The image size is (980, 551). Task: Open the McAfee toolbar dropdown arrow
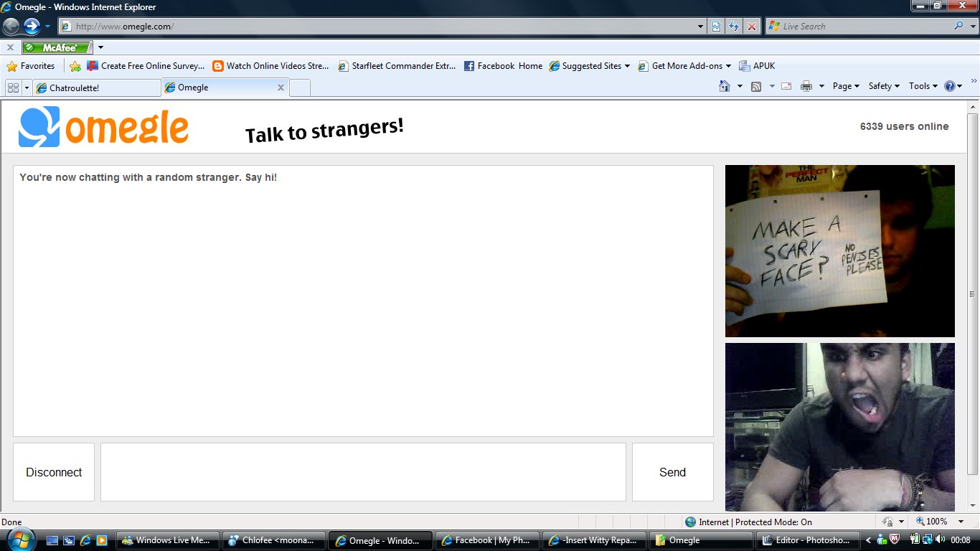point(100,47)
